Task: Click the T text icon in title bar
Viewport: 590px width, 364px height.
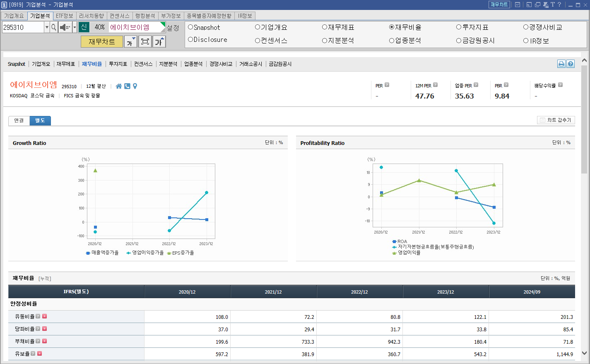Action: [553, 5]
